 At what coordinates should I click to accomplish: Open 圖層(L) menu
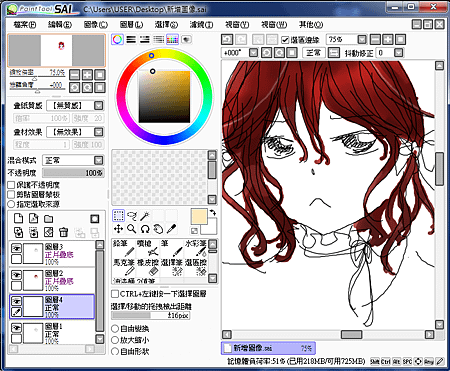click(x=131, y=24)
